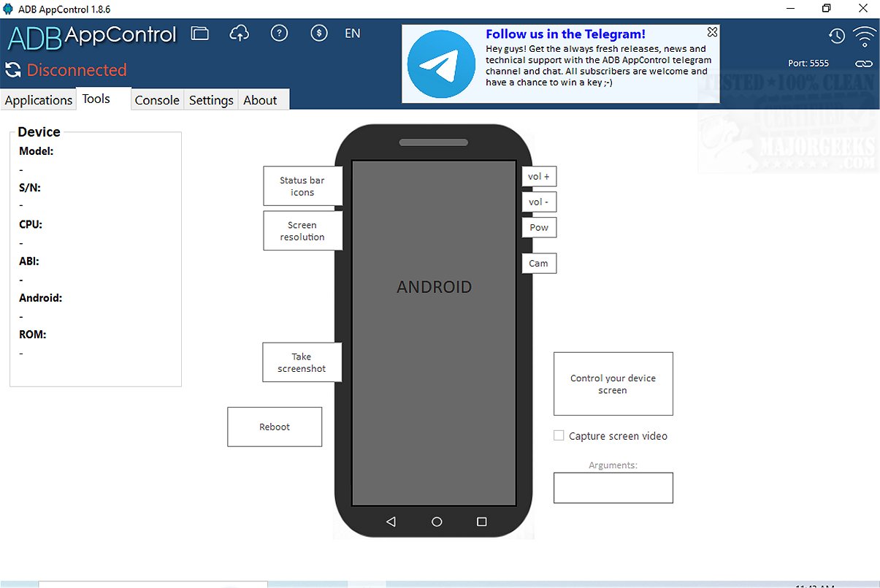Click the Reboot button
Screen dimensions: 880x588
pos(275,427)
